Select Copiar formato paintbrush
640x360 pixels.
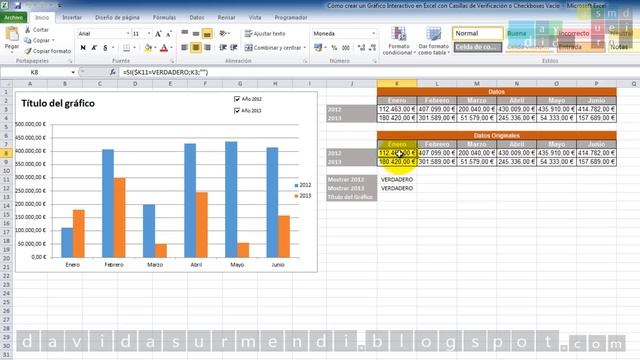[47, 51]
